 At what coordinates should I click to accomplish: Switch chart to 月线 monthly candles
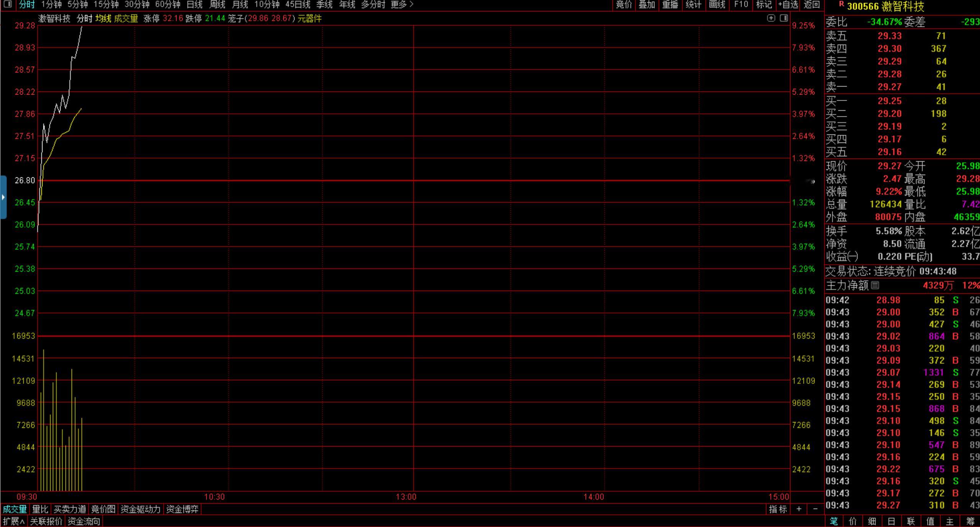[240, 5]
